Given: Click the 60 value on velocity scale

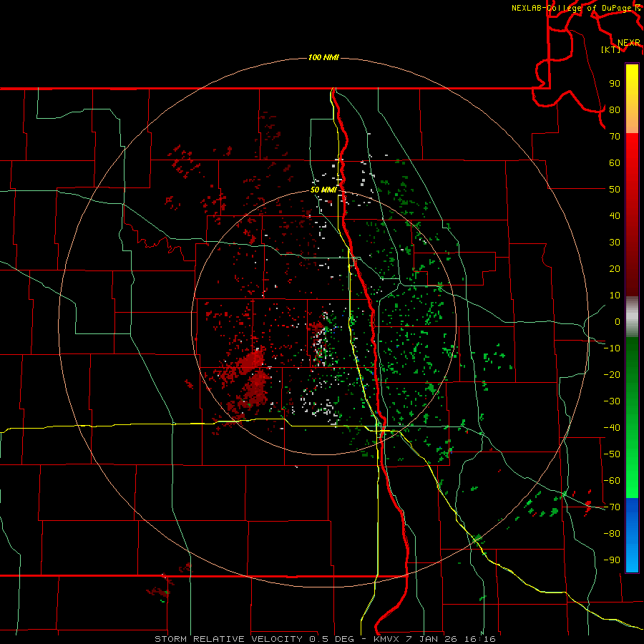Looking at the screenshot, I should click(615, 162).
